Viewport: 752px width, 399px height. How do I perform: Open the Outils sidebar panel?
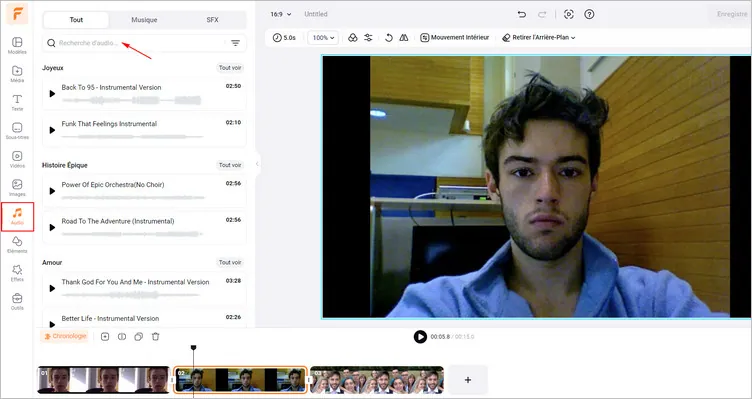(x=17, y=301)
